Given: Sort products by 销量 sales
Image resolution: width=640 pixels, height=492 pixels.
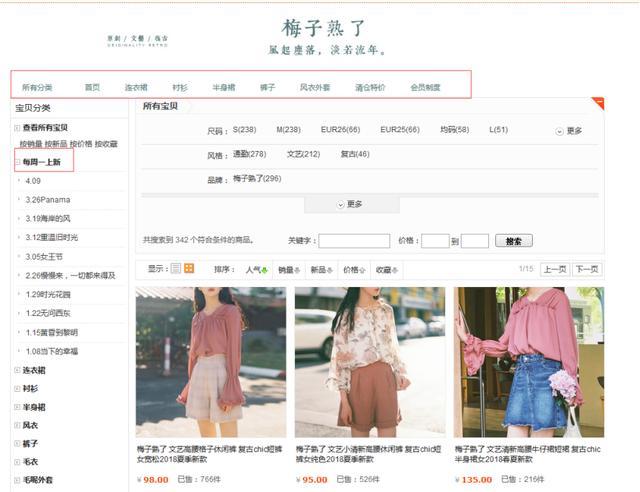Looking at the screenshot, I should pos(288,270).
